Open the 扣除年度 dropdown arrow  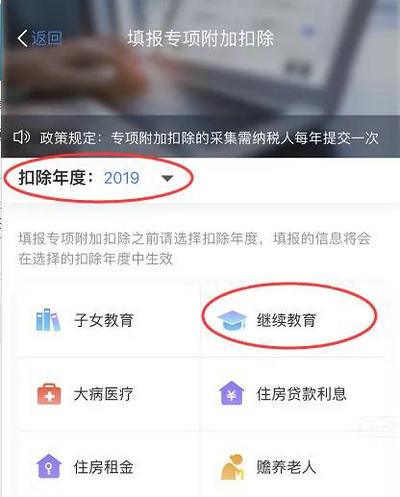click(x=167, y=179)
